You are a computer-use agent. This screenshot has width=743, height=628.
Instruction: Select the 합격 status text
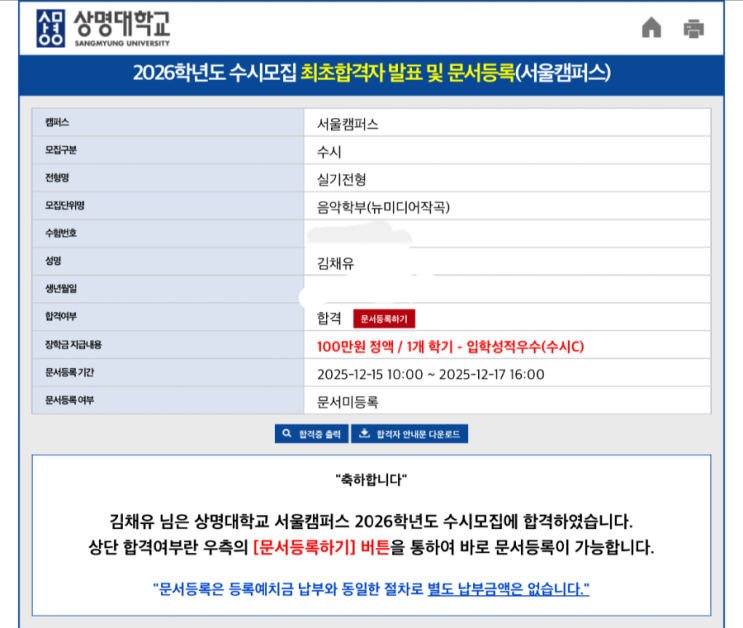click(329, 318)
